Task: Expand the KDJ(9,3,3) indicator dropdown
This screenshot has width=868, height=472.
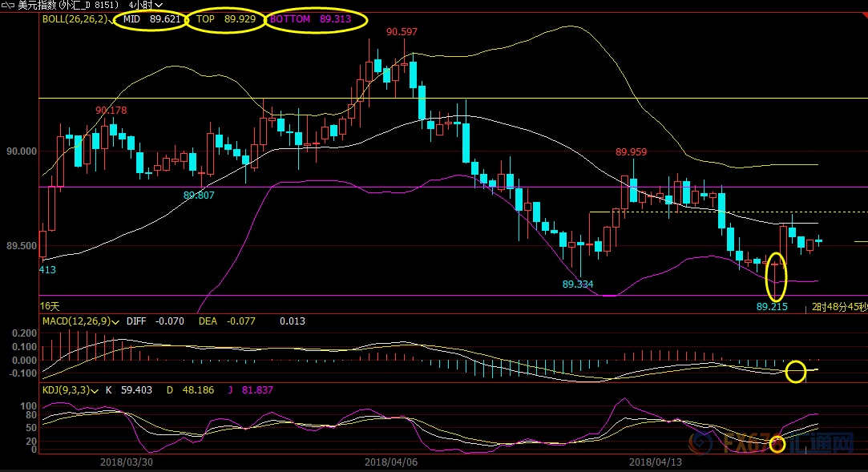Action: click(x=96, y=390)
